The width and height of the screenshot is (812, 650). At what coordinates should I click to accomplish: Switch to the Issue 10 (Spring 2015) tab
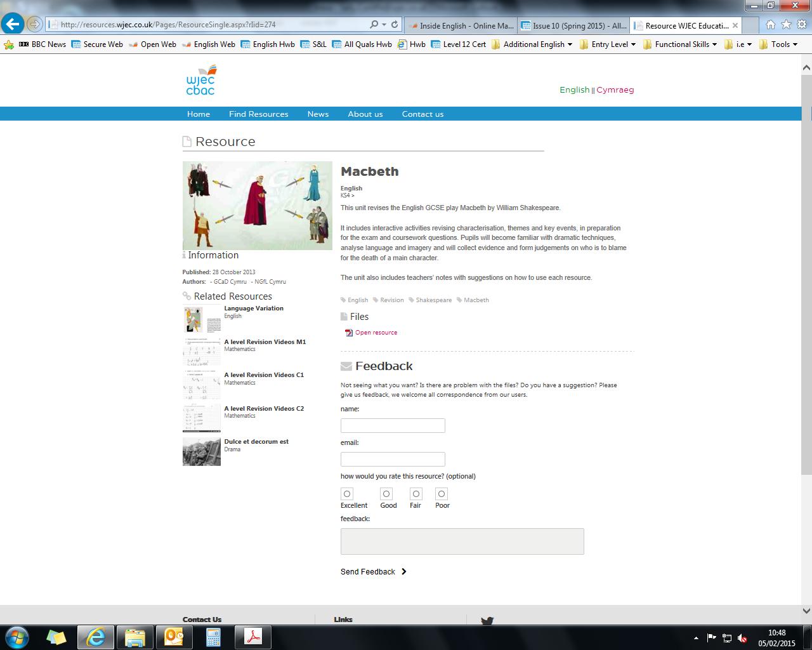coord(574,26)
